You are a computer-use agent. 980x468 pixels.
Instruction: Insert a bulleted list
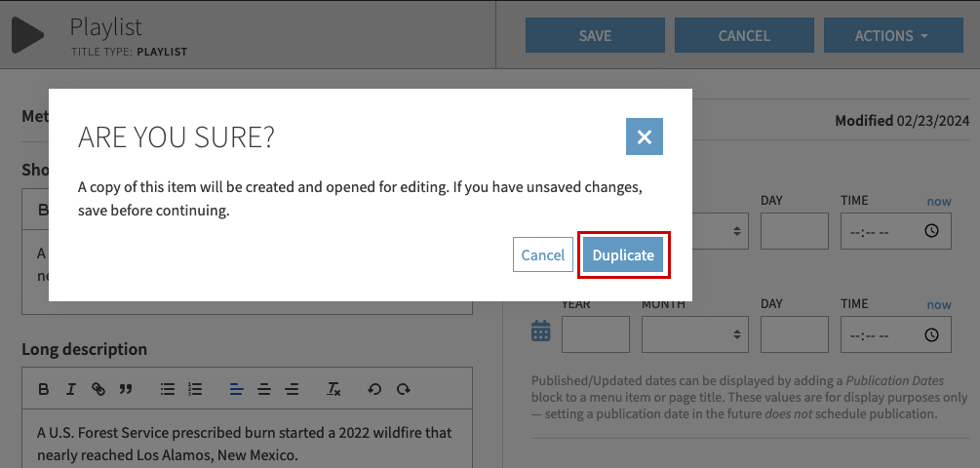pos(168,389)
